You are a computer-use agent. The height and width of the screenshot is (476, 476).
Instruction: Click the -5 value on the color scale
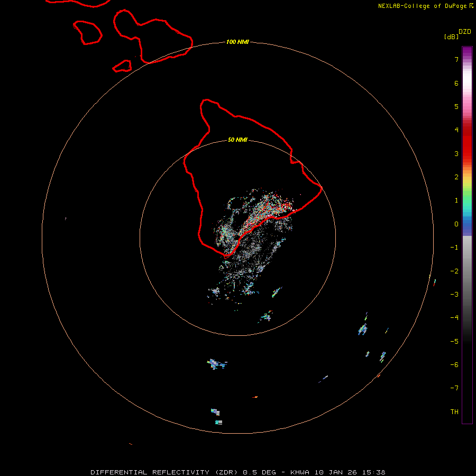click(454, 342)
